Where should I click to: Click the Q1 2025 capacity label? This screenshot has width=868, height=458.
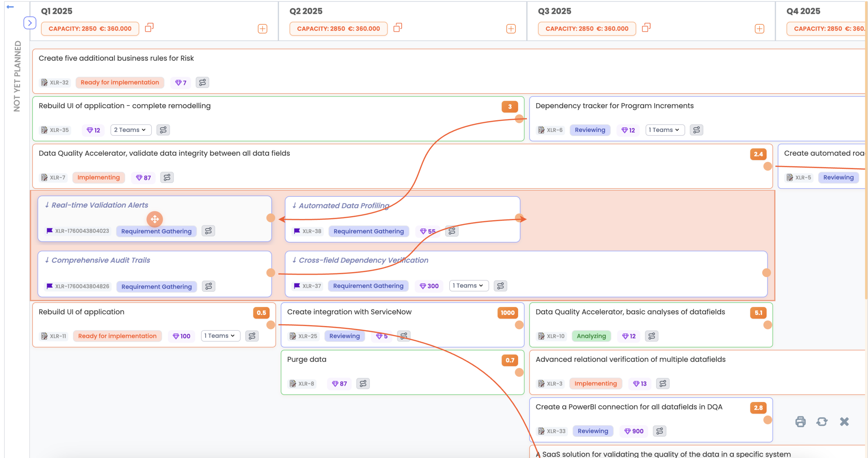point(90,29)
